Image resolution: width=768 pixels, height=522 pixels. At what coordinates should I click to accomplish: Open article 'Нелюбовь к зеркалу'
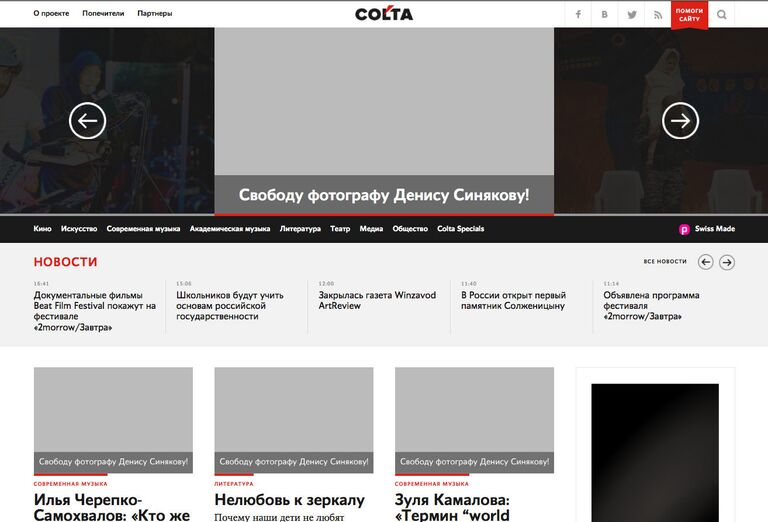click(289, 500)
